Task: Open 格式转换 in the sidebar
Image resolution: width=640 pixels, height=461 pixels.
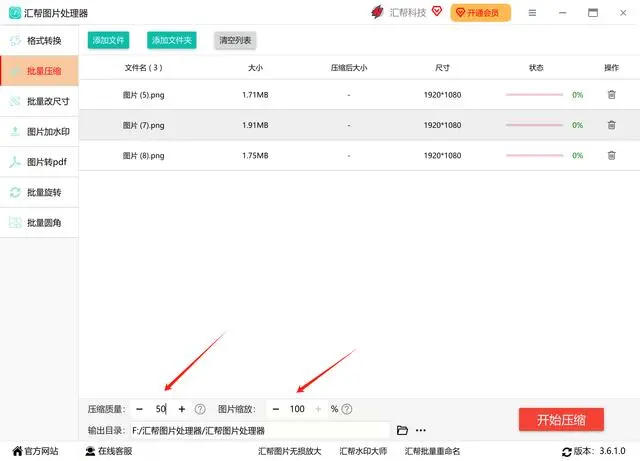Action: tap(39, 40)
